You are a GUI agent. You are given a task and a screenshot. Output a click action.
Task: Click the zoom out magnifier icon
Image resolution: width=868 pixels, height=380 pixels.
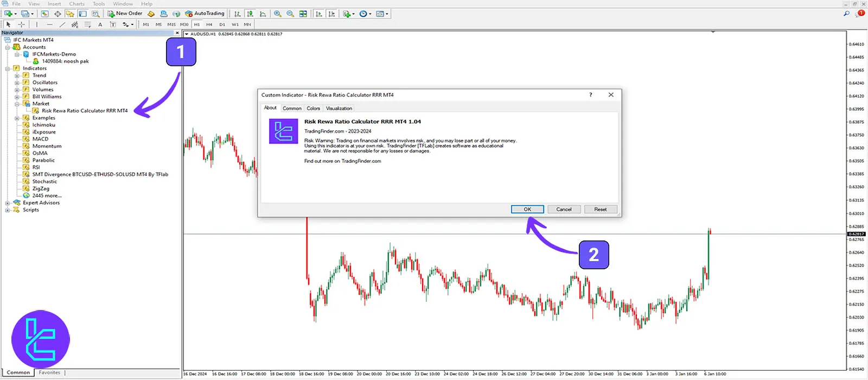click(290, 14)
